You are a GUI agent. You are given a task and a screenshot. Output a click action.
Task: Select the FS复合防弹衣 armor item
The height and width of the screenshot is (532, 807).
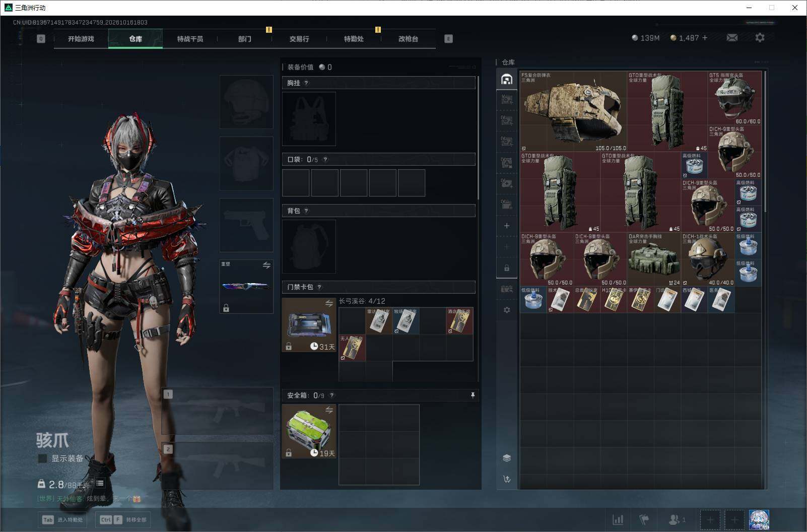(573, 111)
